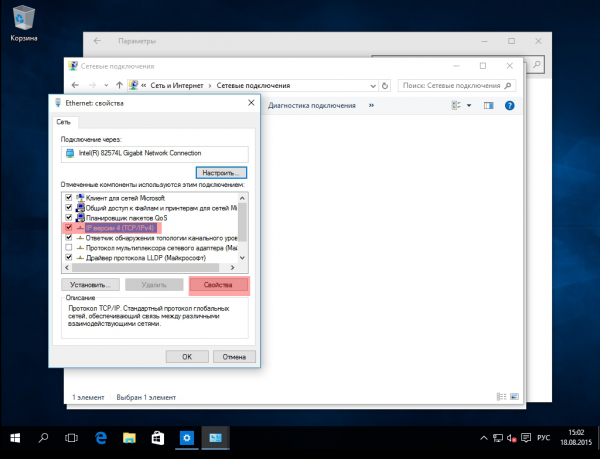The width and height of the screenshot is (600, 459).
Task: Click the volume icon in system tray
Action: 512,438
